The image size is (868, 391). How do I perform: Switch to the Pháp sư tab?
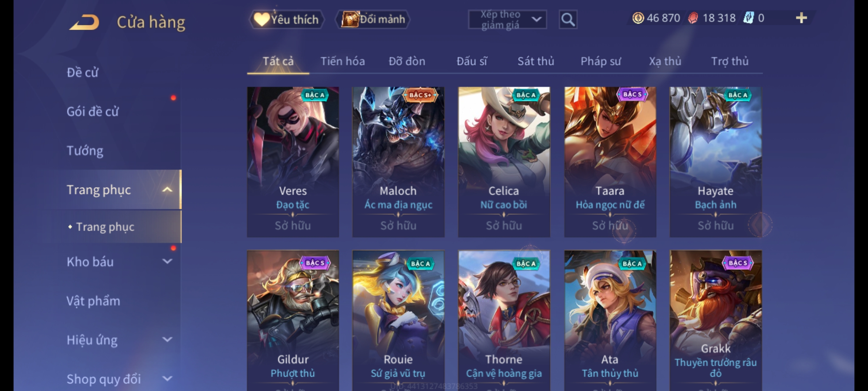[x=600, y=62]
